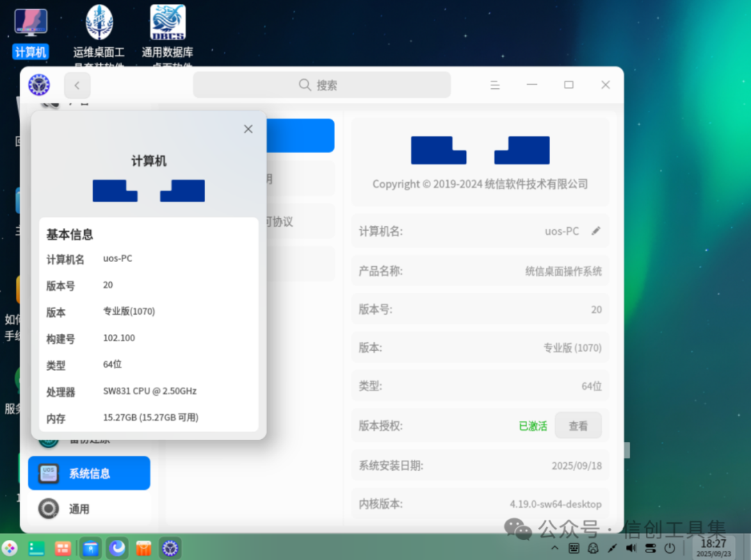Focus the 搜索 search field

point(321,85)
